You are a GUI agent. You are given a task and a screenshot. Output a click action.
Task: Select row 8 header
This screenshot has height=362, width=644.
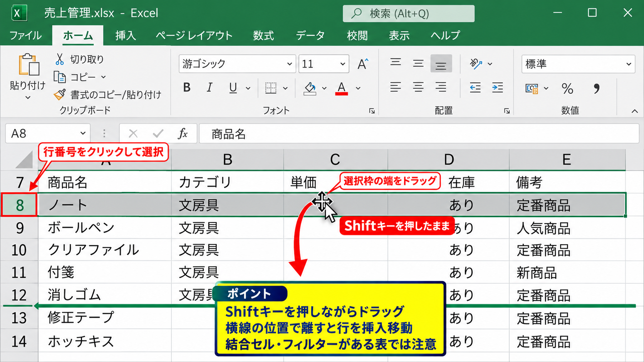(x=20, y=205)
